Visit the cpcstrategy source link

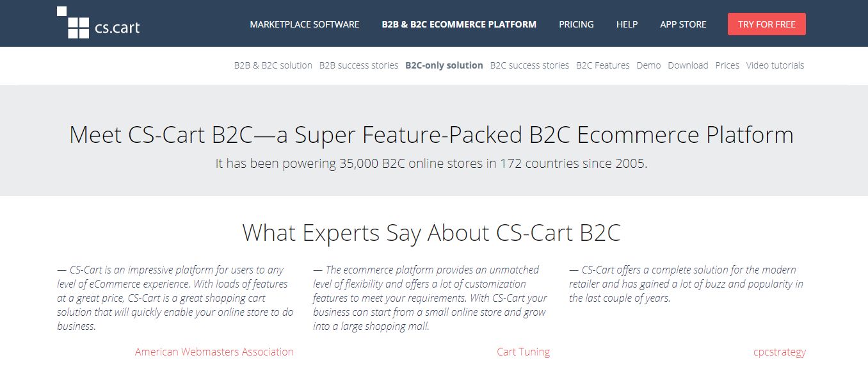pos(779,352)
